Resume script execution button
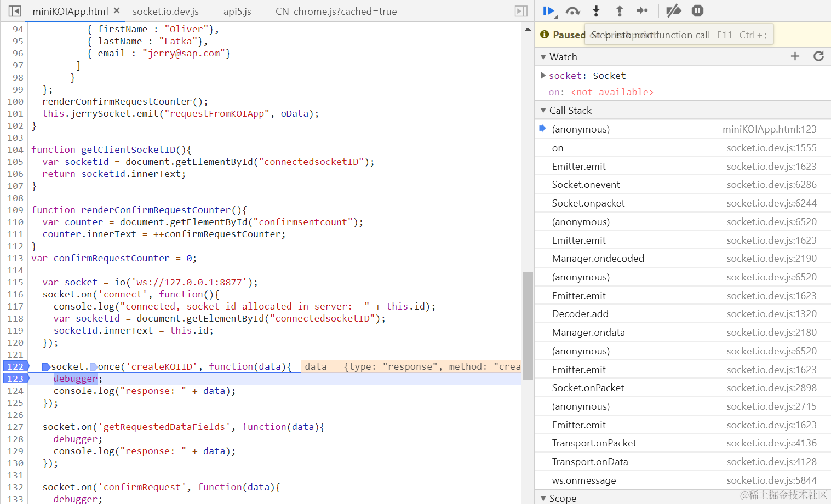 [x=549, y=11]
